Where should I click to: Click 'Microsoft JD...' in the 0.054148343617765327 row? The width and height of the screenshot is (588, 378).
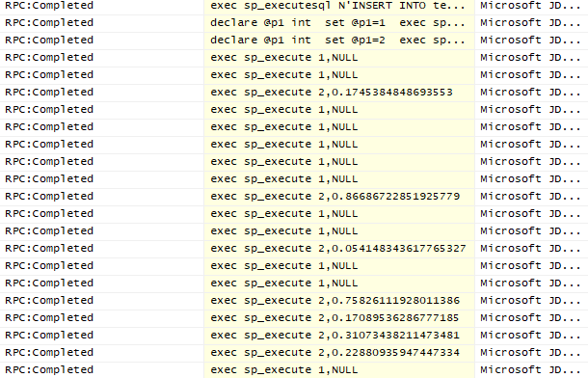tap(530, 249)
